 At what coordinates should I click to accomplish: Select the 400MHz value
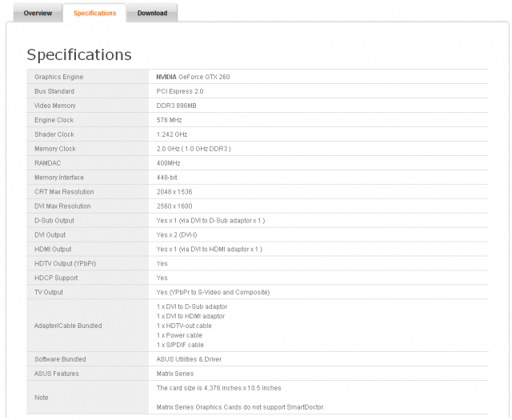168,163
